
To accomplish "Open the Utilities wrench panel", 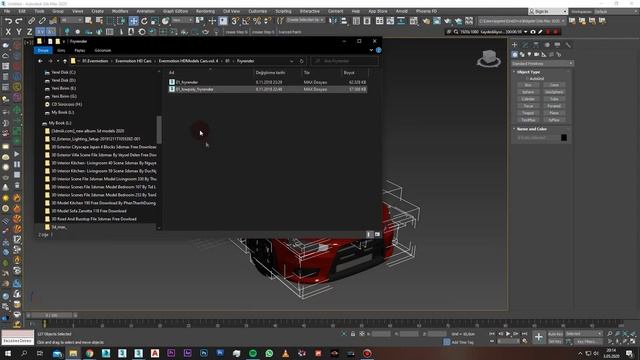I will 568,45.
